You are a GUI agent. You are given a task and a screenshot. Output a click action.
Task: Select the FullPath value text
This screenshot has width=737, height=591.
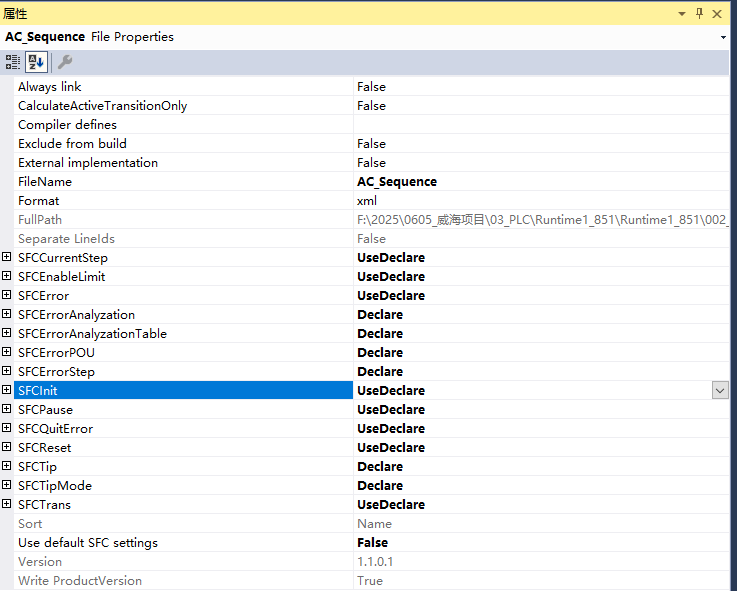542,220
